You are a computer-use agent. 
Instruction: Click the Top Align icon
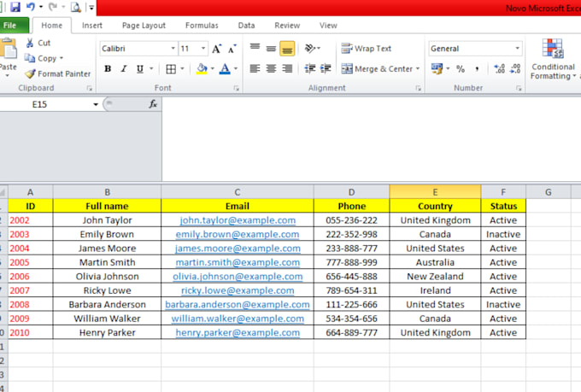tap(255, 48)
